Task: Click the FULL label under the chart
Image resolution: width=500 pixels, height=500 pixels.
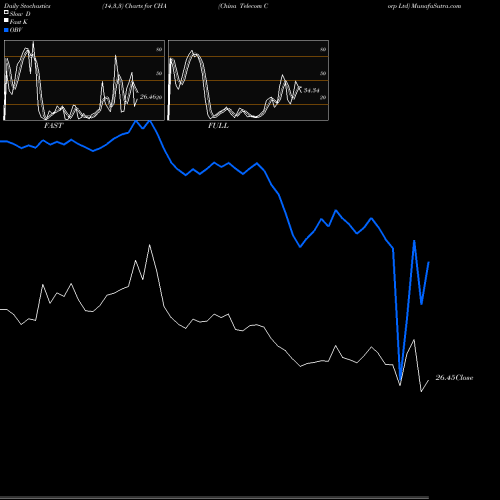Action: tap(218, 126)
